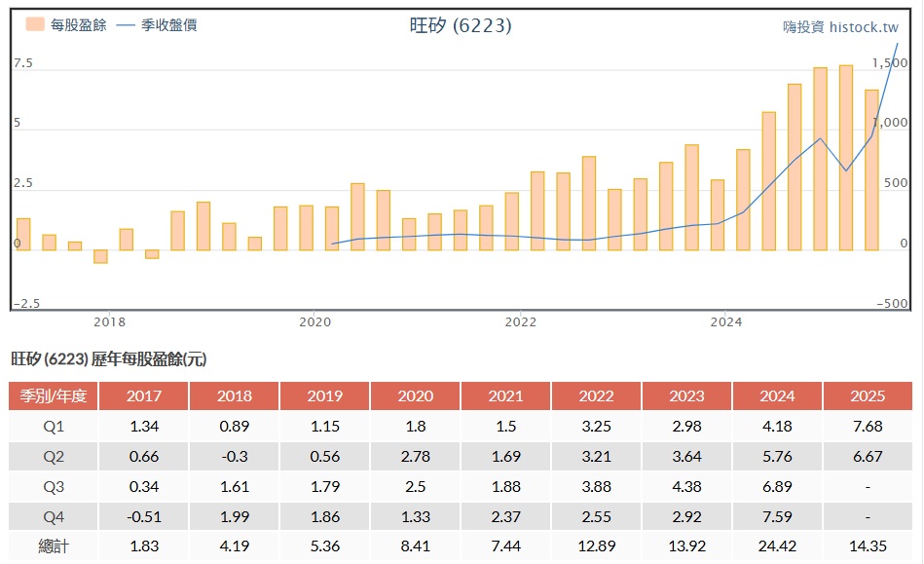Open the 嗨投資 histock.tw link
924x564 pixels.
[x=840, y=27]
